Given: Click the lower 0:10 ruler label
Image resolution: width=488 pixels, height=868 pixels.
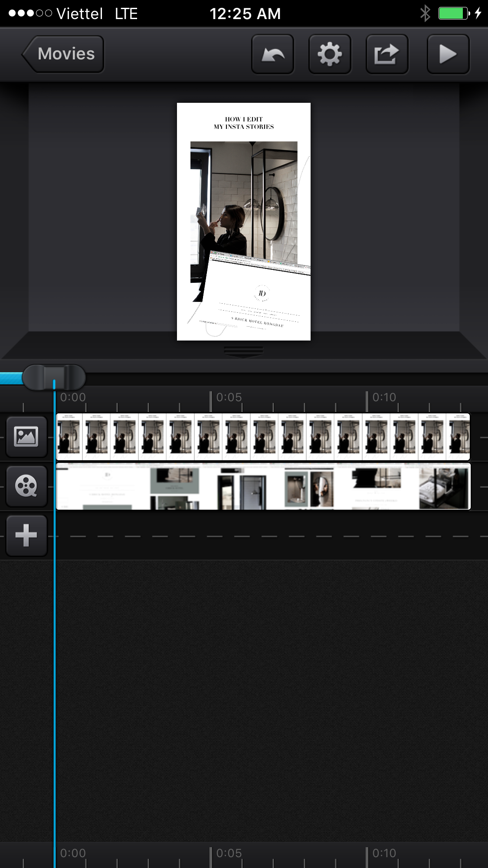Looking at the screenshot, I should tap(384, 853).
